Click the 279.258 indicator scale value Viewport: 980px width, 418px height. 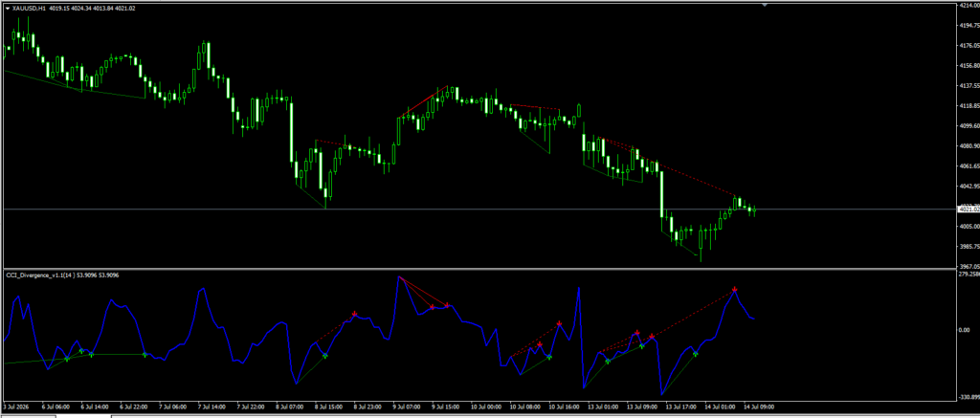[x=969, y=274]
